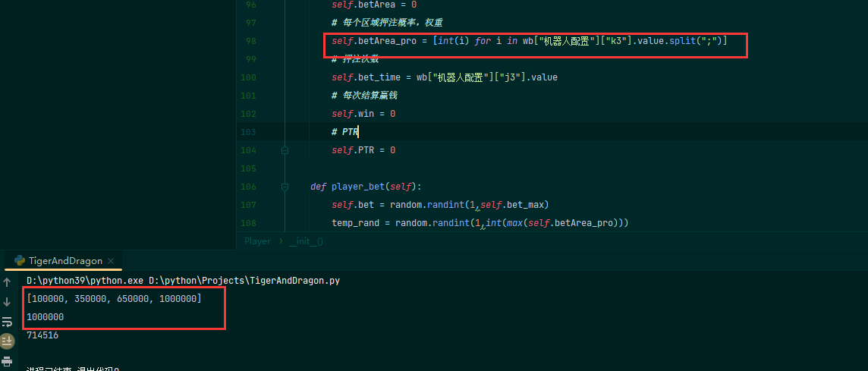
Task: Collapse player_bet fold marker at line 106
Action: pyautogui.click(x=285, y=187)
